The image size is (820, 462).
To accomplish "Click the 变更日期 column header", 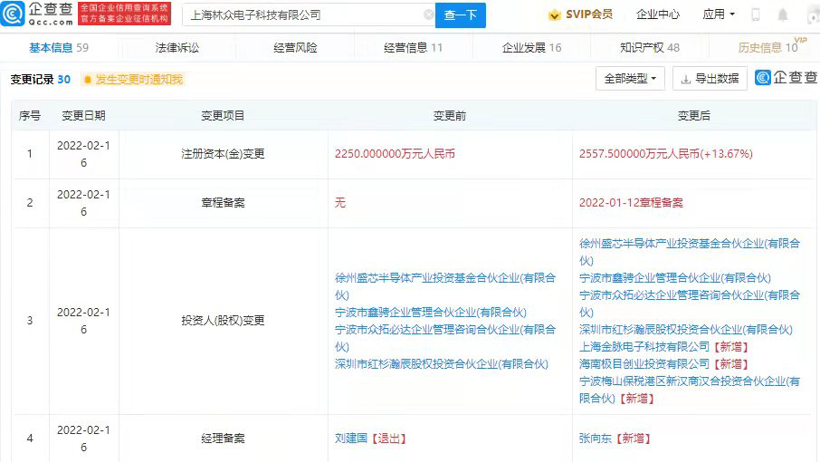I will pyautogui.click(x=84, y=116).
